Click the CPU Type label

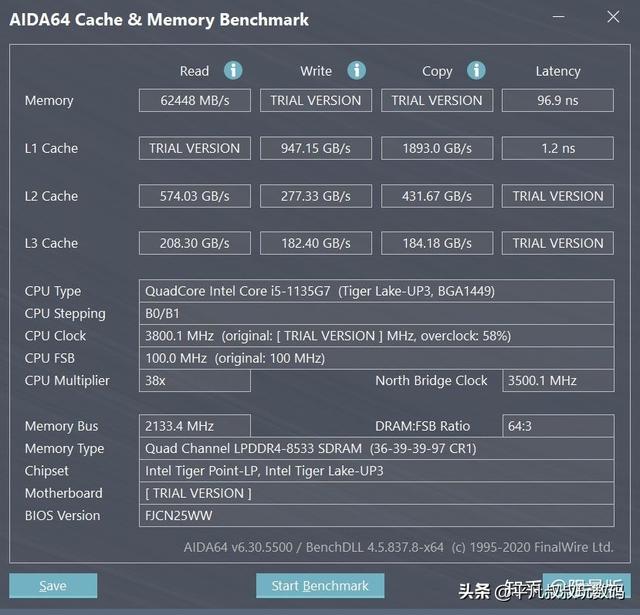click(53, 291)
